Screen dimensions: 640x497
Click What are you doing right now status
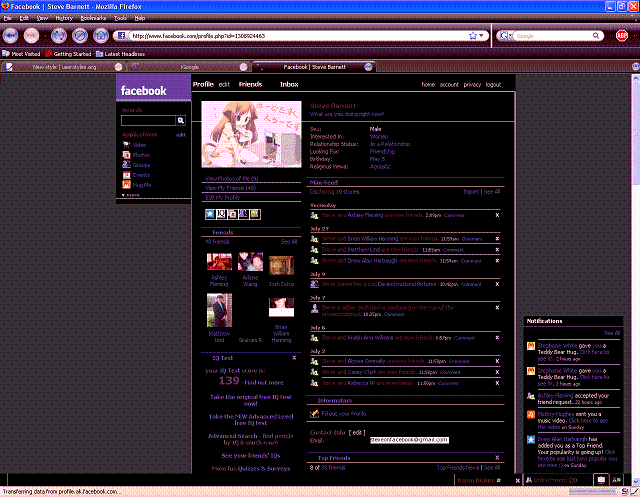click(347, 114)
